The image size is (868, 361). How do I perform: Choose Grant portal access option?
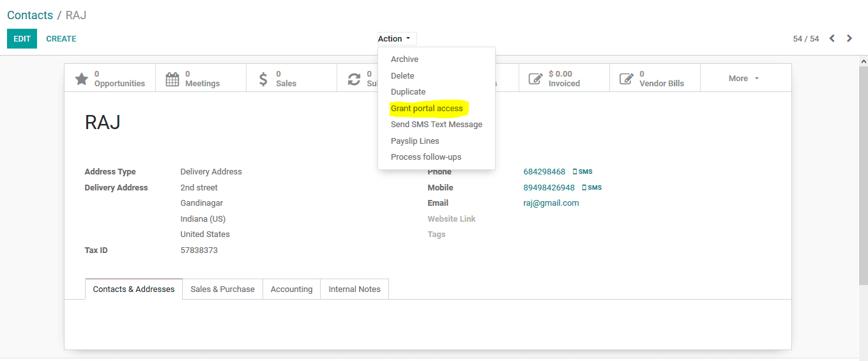click(427, 109)
